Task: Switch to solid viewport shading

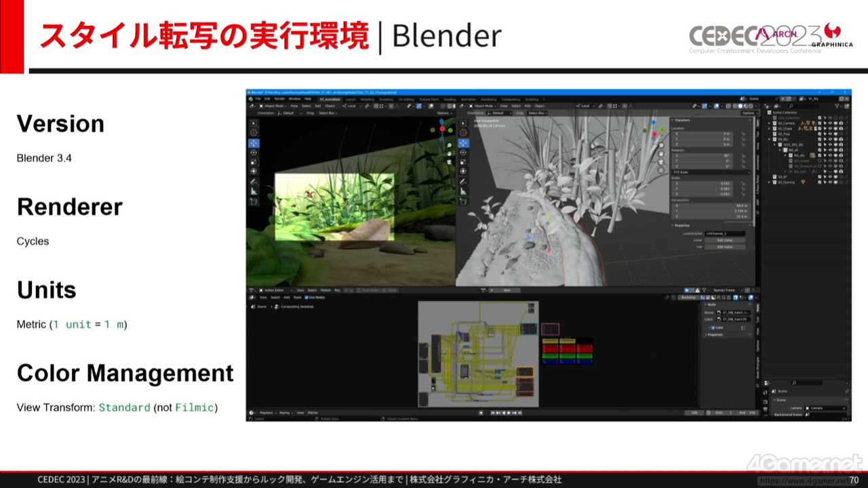Action: pos(741,106)
